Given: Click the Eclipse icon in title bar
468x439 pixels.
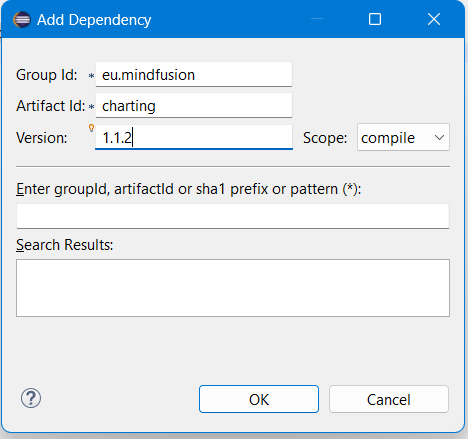Looking at the screenshot, I should click(22, 20).
